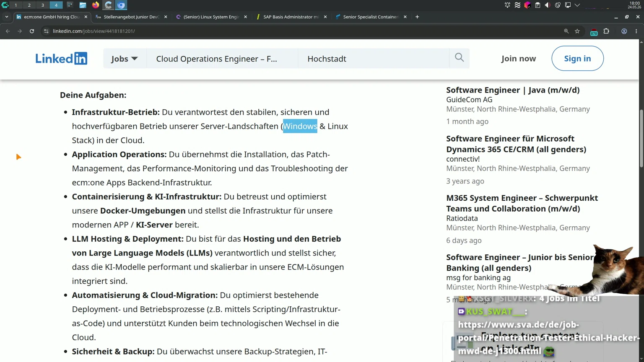Click the Sign in button
The image size is (644, 362).
coord(577,58)
